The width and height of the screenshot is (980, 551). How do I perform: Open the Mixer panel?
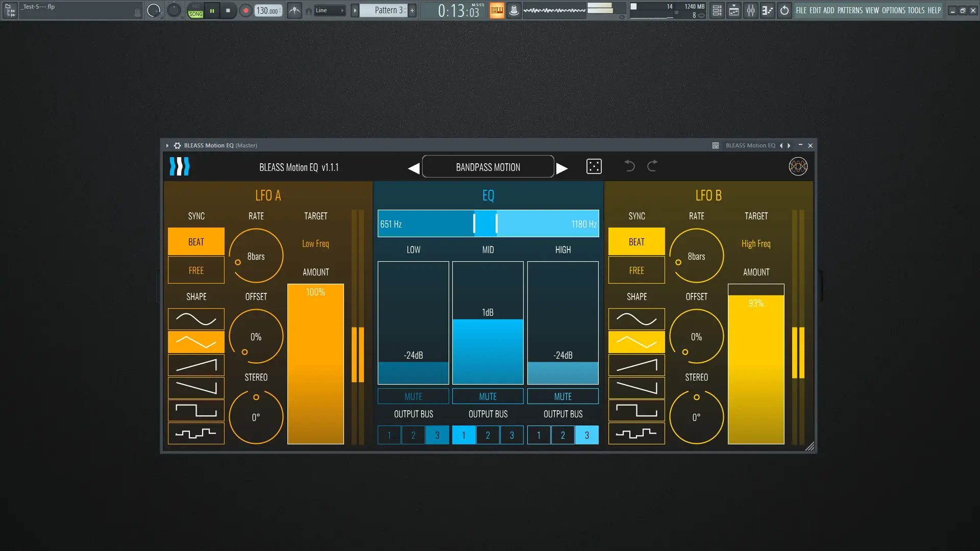click(751, 10)
